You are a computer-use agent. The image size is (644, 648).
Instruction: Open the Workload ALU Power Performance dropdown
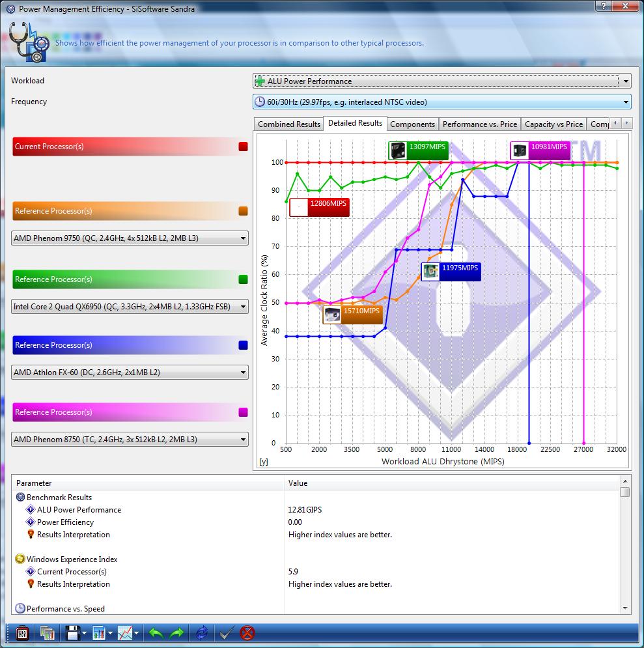[442, 81]
